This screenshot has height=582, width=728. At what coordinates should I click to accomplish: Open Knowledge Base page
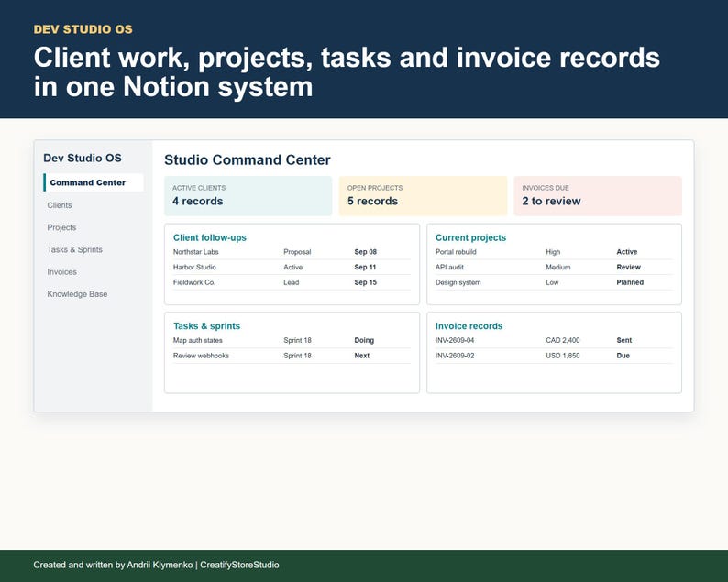pyautogui.click(x=77, y=294)
